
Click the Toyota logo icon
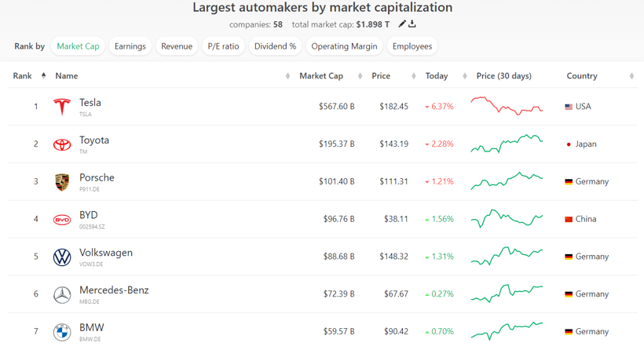tap(62, 144)
